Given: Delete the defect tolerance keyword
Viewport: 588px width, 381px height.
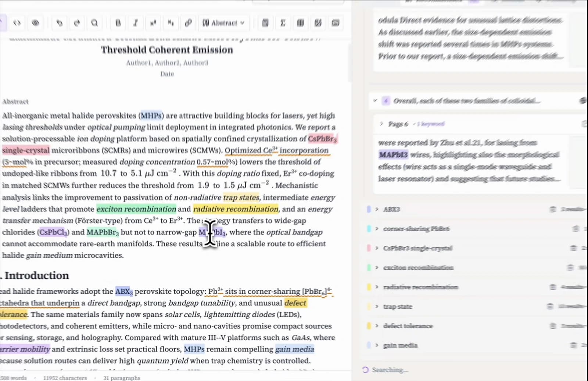Looking at the screenshot, I should click(x=552, y=326).
